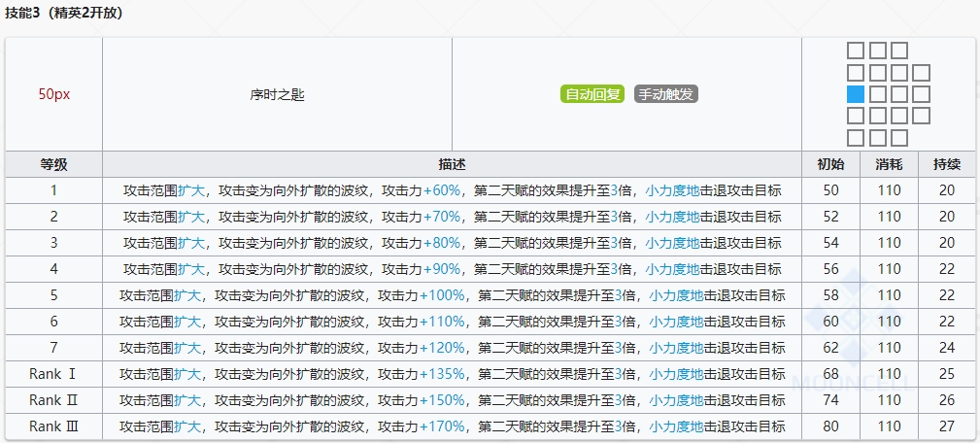Click the 持续 column header
The image size is (980, 443).
(x=947, y=164)
